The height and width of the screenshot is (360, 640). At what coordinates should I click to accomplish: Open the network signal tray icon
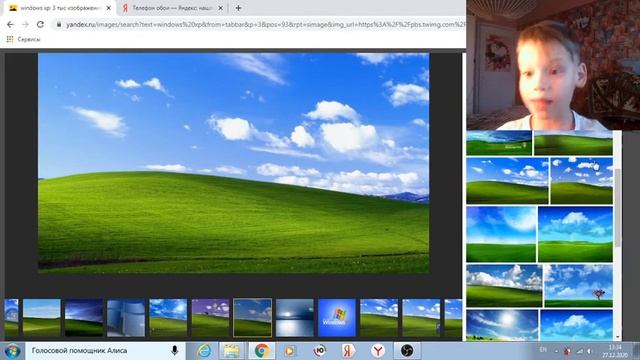pyautogui.click(x=580, y=351)
